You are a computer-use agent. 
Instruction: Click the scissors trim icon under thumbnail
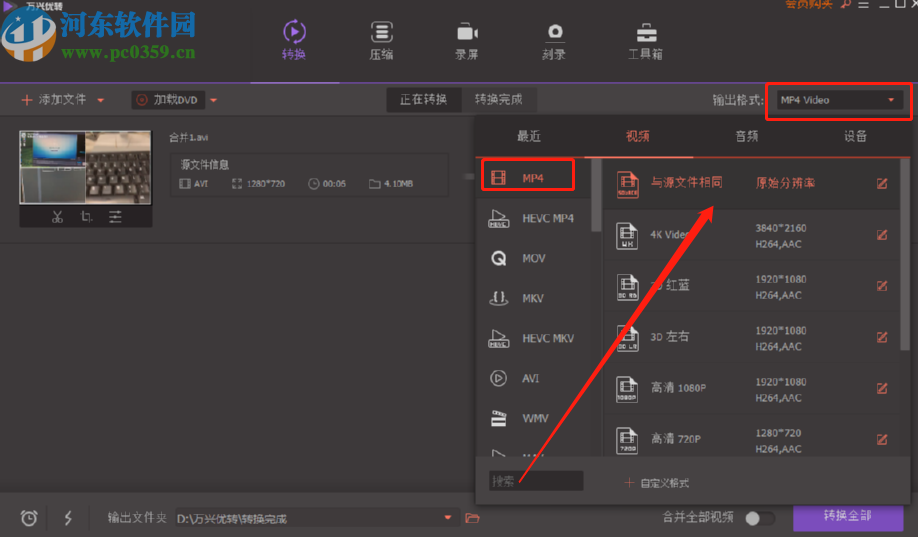(57, 217)
